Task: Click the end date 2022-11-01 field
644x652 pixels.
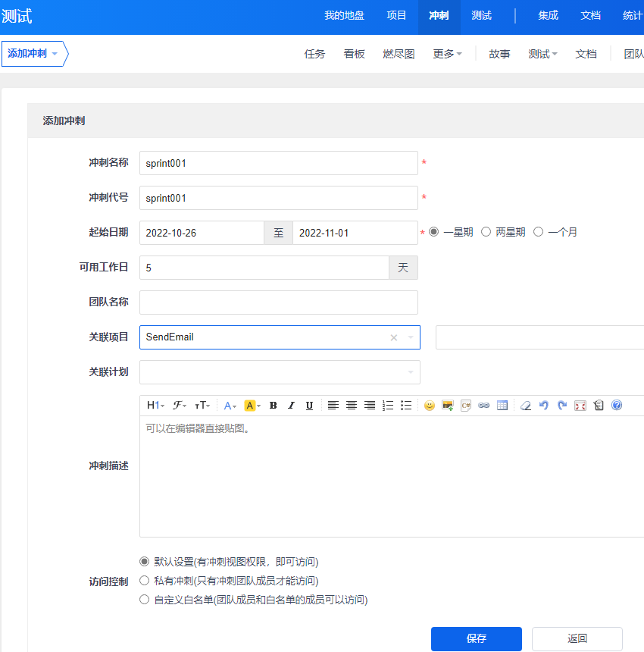Action: [x=355, y=233]
